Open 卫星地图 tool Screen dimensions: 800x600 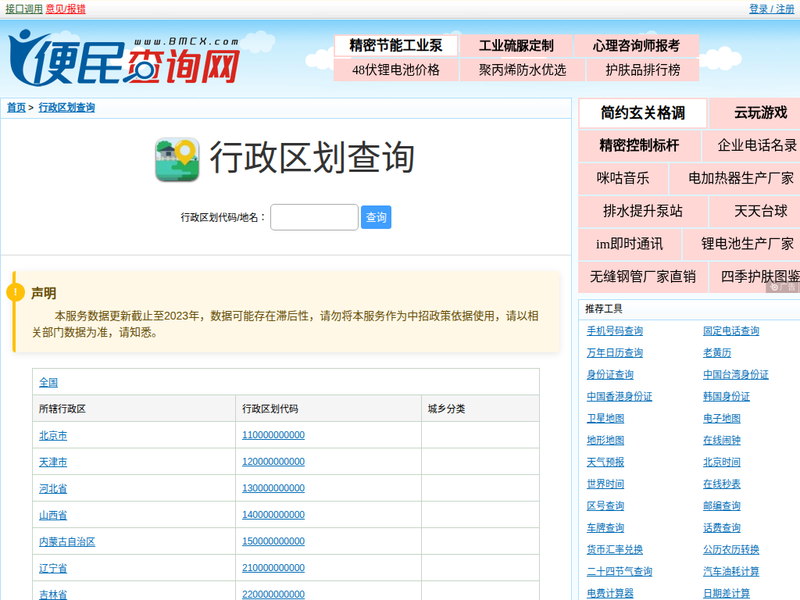[x=606, y=419]
